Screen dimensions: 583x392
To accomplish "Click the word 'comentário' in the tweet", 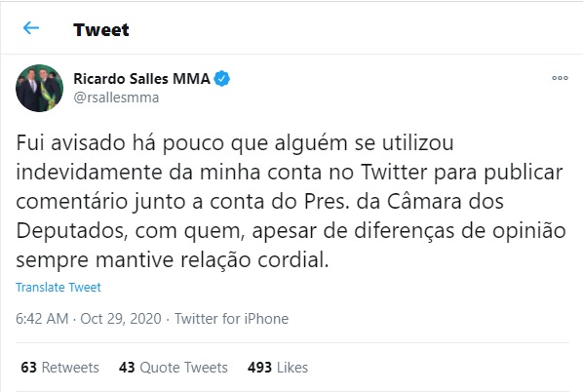I will pos(72,202).
